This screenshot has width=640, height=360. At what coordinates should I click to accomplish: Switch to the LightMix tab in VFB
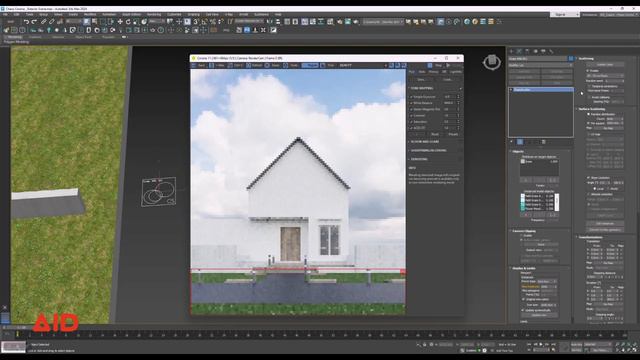[456, 71]
